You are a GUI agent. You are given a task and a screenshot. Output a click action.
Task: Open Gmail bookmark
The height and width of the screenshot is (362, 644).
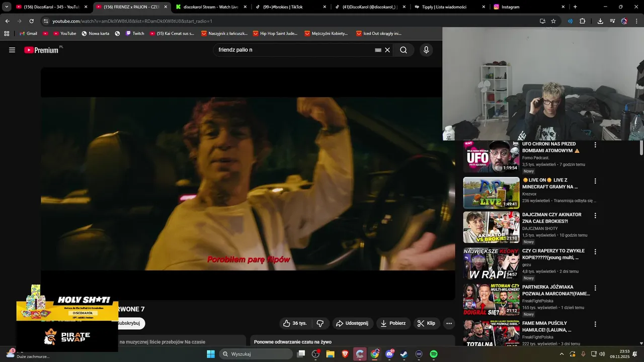pos(28,34)
